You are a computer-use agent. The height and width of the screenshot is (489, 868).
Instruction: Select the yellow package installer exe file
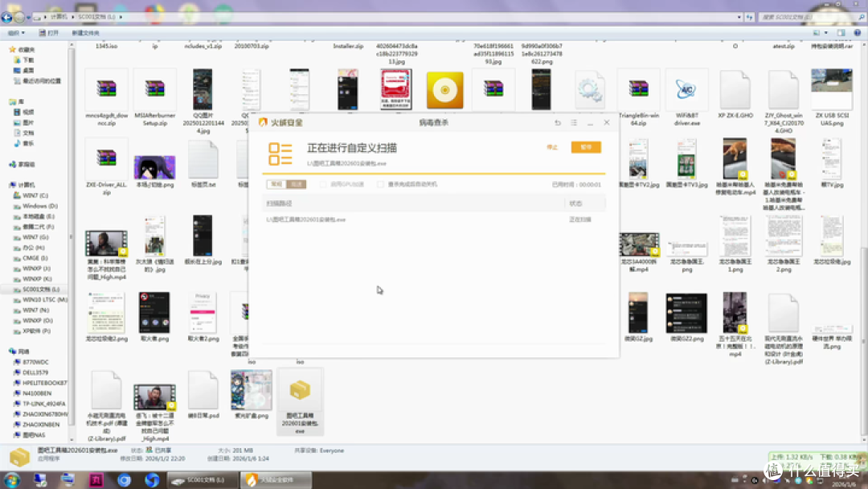pos(300,401)
